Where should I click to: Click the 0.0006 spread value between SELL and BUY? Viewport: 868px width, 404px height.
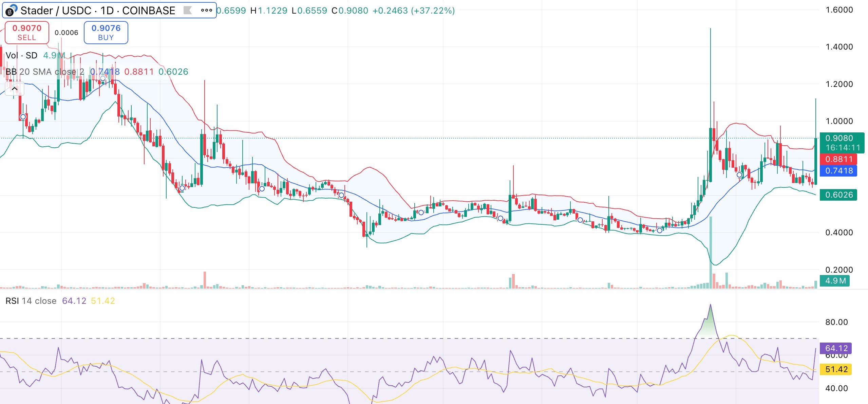tap(67, 33)
